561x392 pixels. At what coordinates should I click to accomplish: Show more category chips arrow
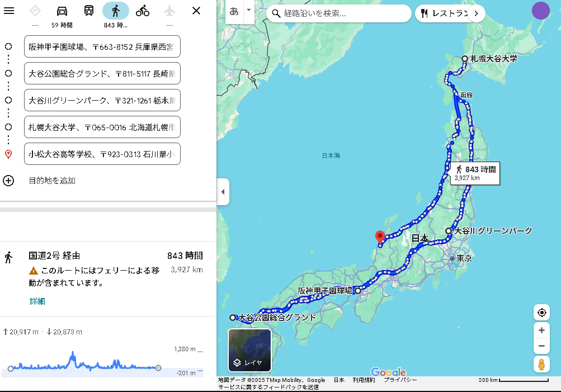point(476,13)
